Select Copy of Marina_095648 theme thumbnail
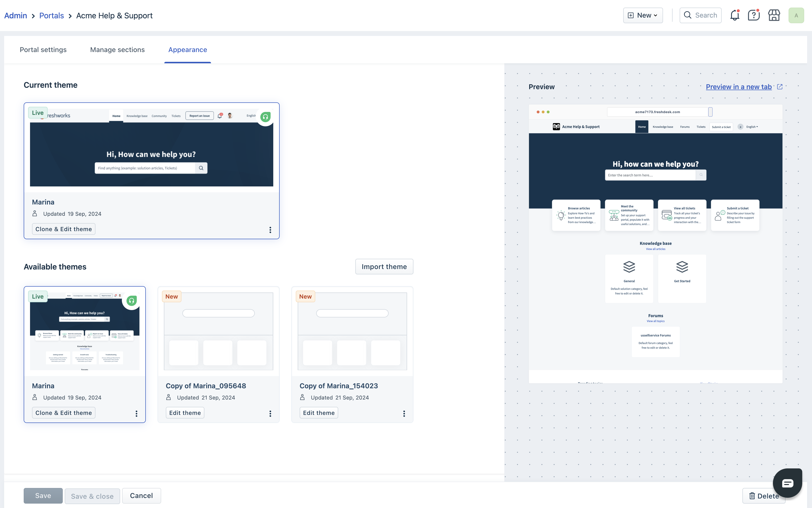The height and width of the screenshot is (508, 812). point(218,331)
